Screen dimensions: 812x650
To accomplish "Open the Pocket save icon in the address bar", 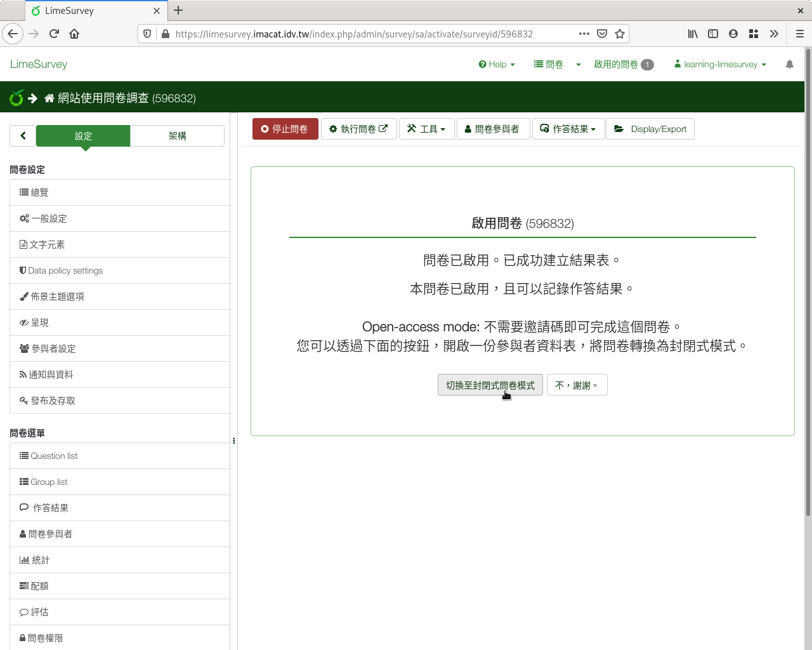I will point(602,34).
